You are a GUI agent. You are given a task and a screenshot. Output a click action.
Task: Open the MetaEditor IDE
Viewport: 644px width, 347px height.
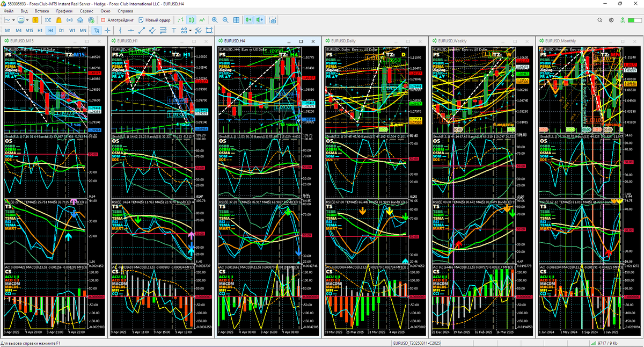click(48, 20)
